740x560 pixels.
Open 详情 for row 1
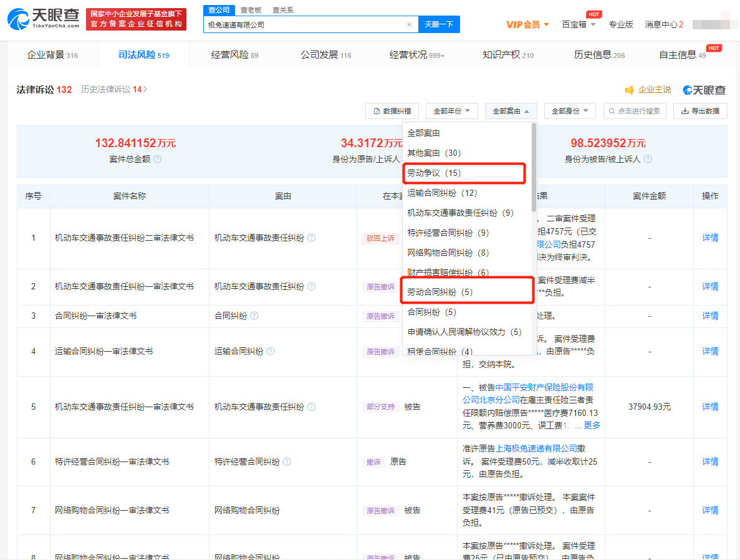pos(710,238)
